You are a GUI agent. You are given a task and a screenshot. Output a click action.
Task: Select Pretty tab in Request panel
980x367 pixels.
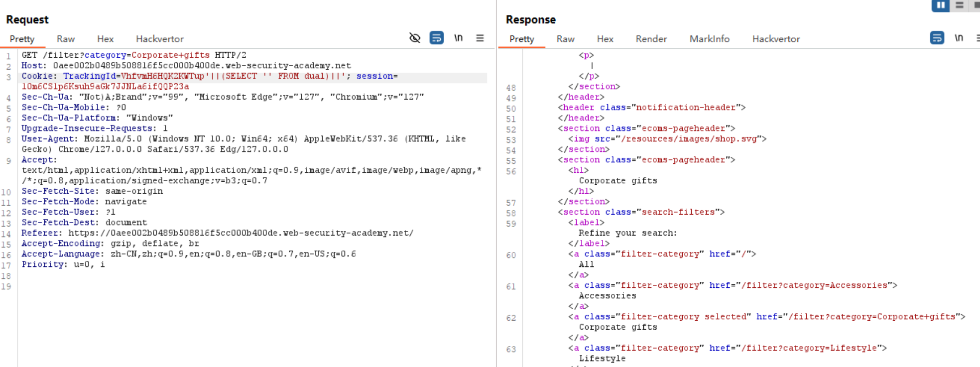coord(22,39)
